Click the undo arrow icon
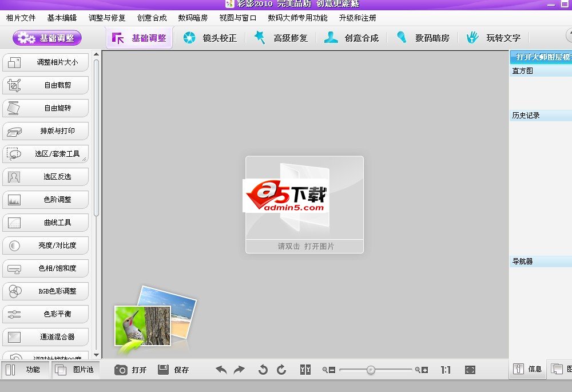Viewport: 572px width, 392px height. (x=221, y=370)
